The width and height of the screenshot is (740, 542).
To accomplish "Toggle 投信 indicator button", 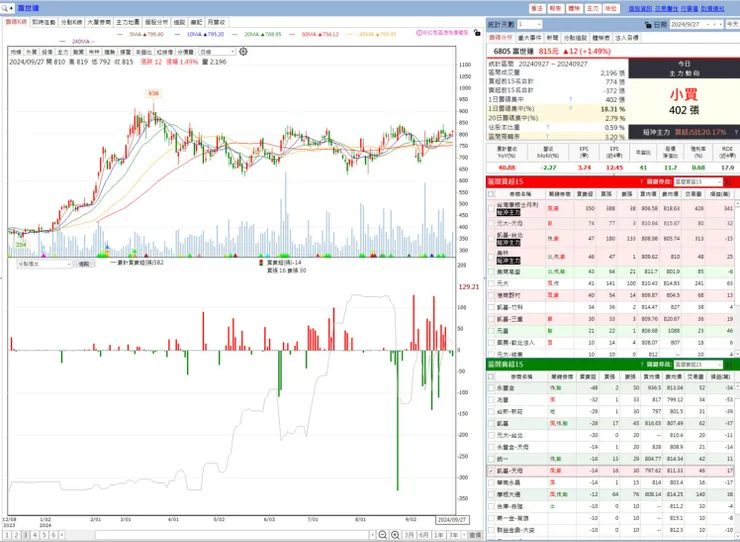I will pyautogui.click(x=47, y=52).
